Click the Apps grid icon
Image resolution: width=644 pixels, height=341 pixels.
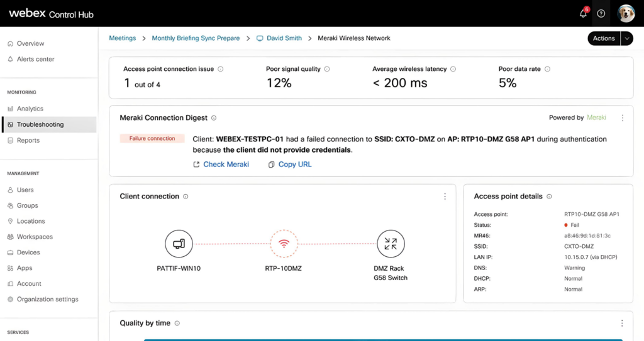coord(10,268)
